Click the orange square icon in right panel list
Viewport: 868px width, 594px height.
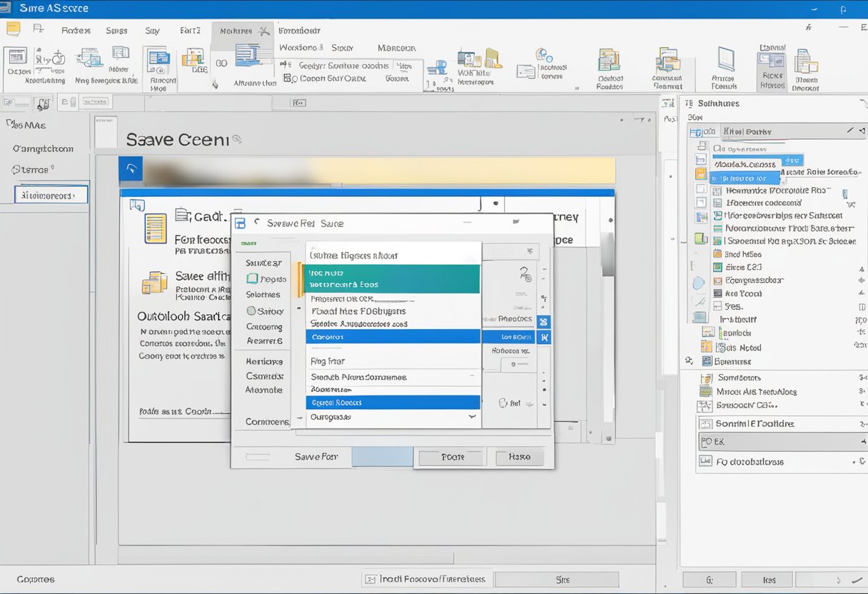click(700, 174)
